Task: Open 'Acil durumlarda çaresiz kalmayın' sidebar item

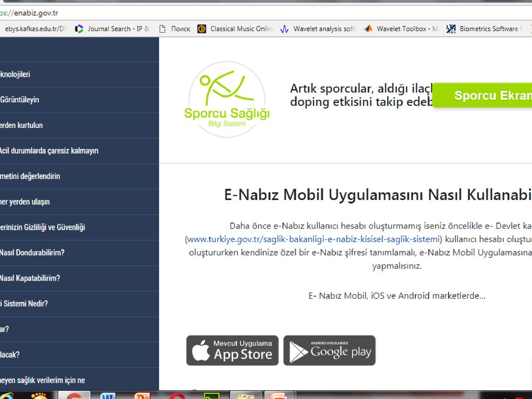Action: coord(79,151)
